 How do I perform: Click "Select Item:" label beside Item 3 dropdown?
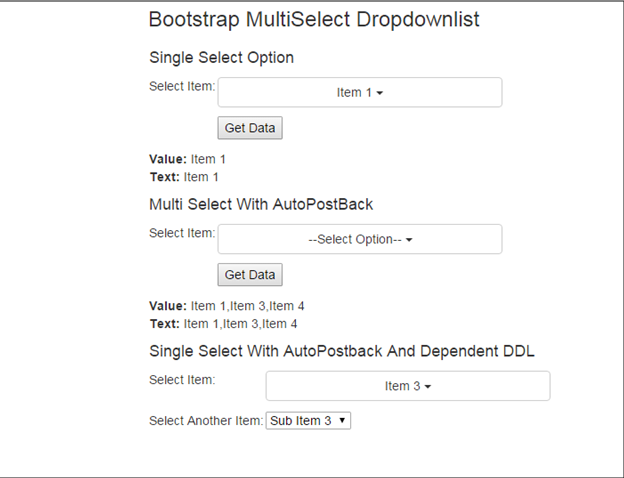click(x=182, y=380)
